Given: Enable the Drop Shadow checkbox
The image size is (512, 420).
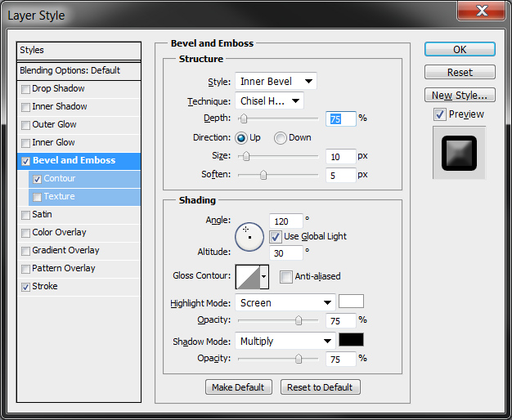Looking at the screenshot, I should (26, 89).
